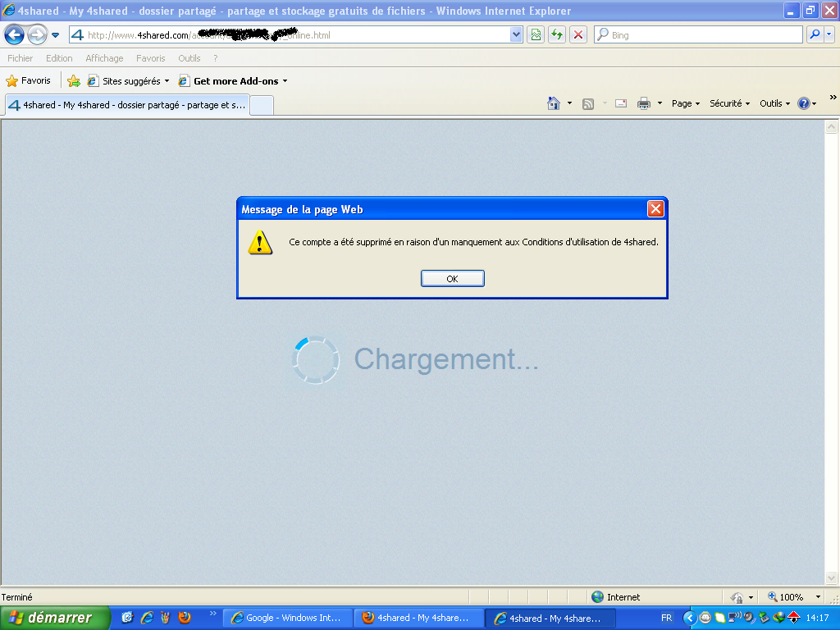This screenshot has width=840, height=630.
Task: Click the yellow warning icon in dialog
Action: click(260, 242)
